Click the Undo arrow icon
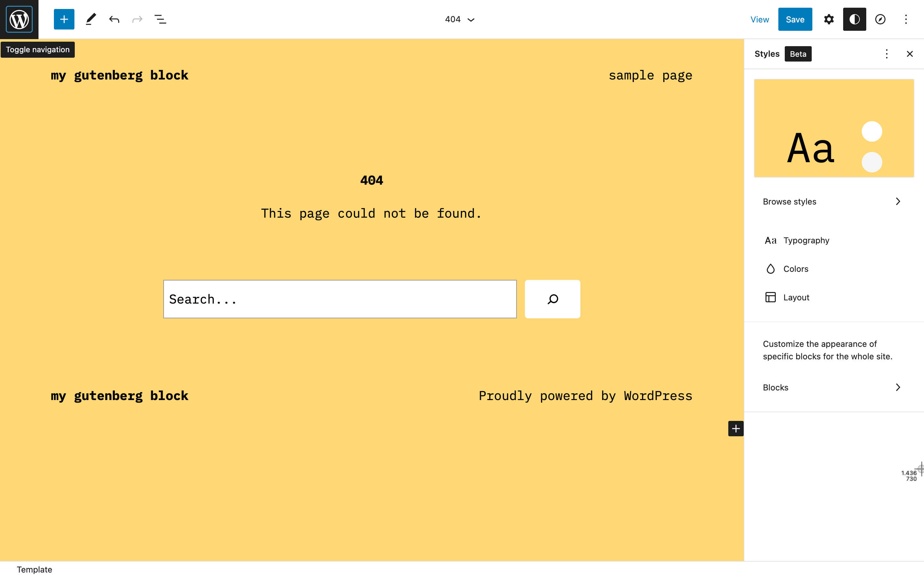The image size is (924, 577). (x=114, y=19)
